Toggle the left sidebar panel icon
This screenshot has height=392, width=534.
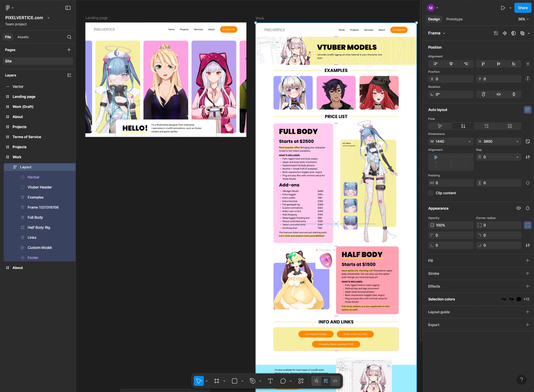coord(68,8)
